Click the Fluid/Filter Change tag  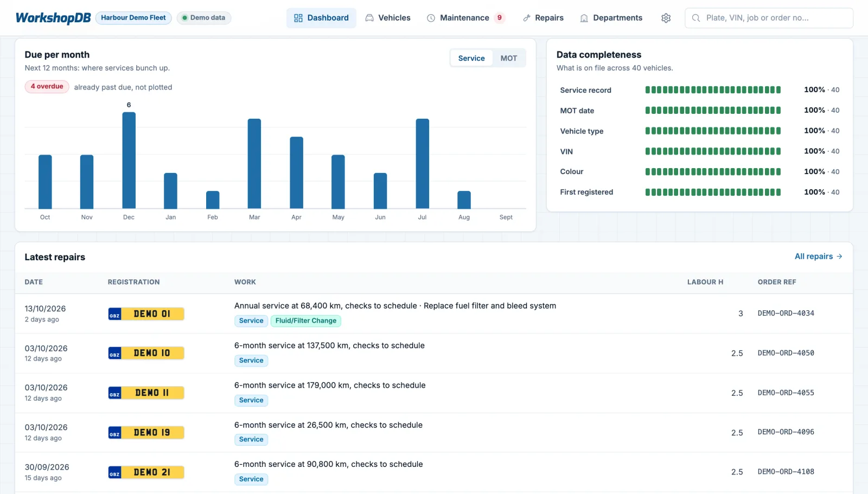click(x=306, y=321)
